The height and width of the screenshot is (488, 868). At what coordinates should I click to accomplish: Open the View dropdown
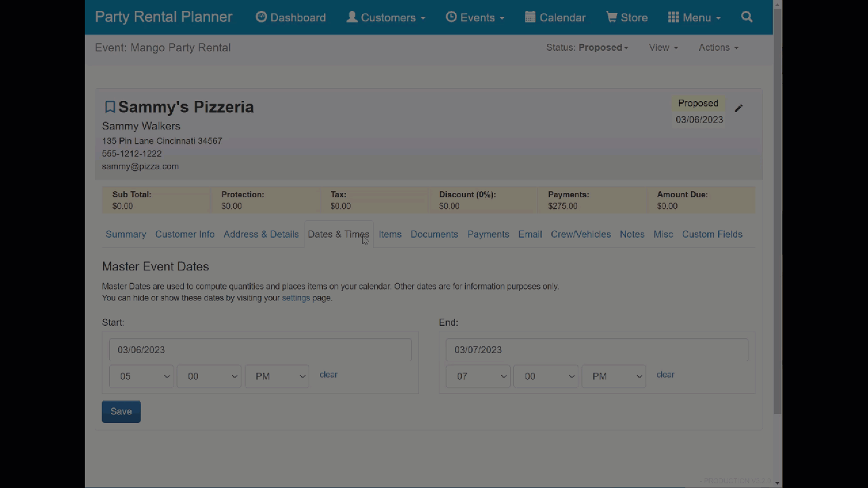coord(663,47)
